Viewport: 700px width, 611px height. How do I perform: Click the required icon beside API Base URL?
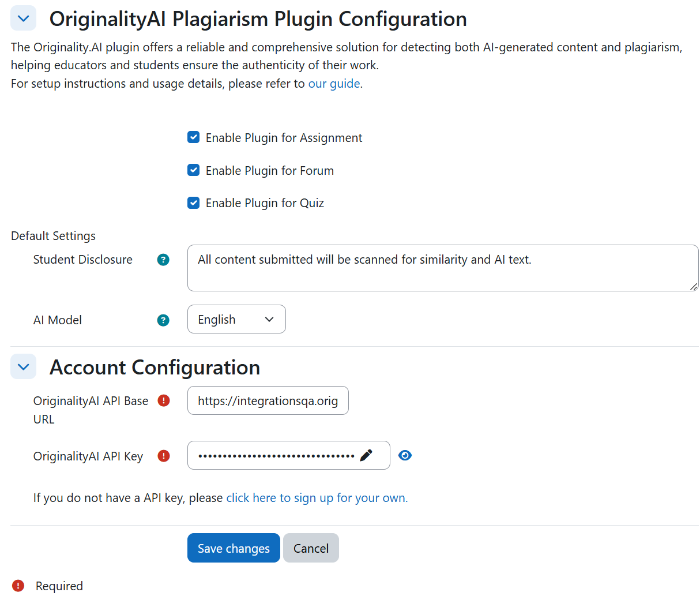click(164, 400)
